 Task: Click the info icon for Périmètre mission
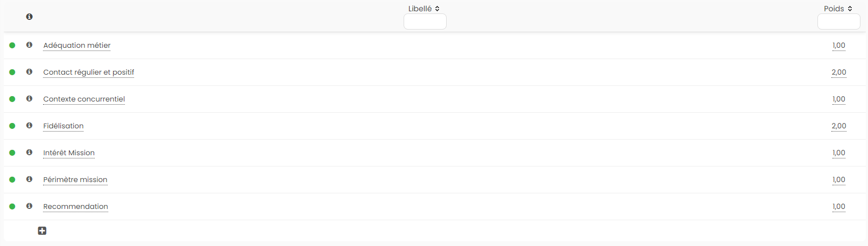click(29, 179)
